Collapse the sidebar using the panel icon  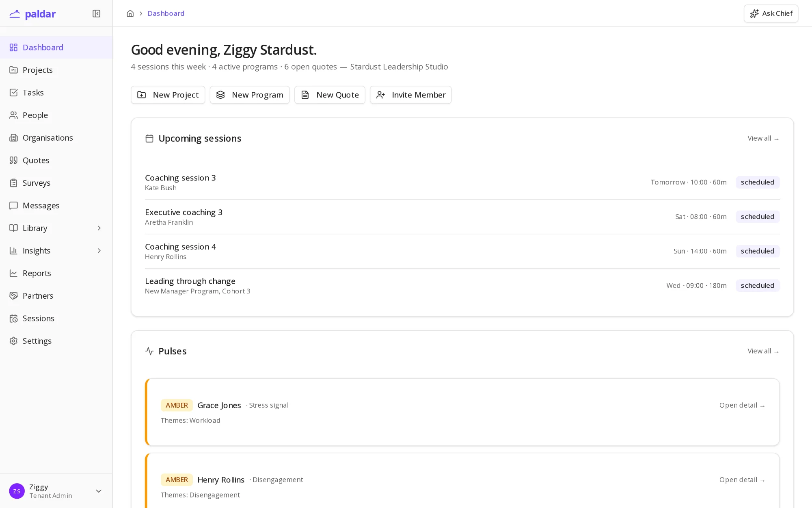click(x=96, y=14)
